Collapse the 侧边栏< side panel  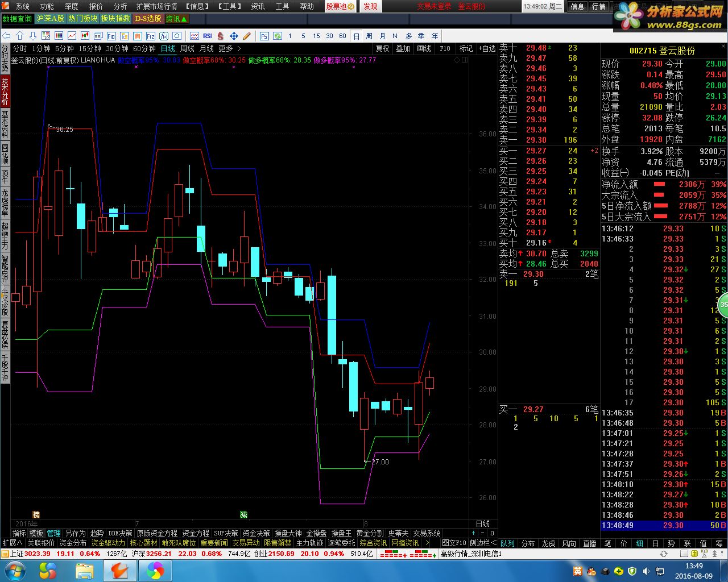point(482,543)
